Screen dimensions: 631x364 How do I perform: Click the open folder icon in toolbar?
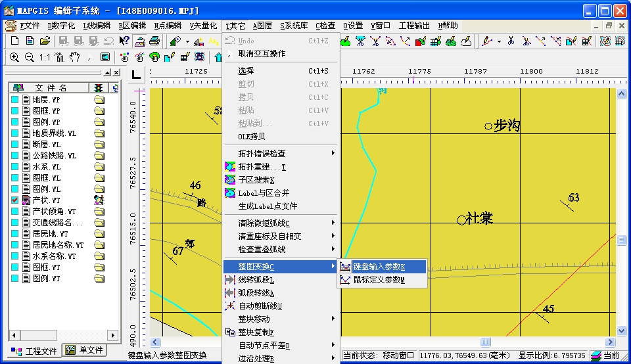45,41
